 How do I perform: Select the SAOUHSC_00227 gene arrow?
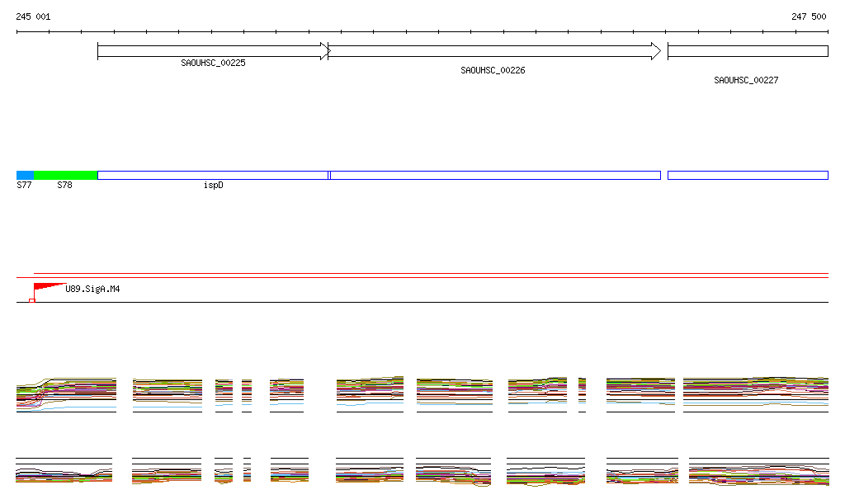pyautogui.click(x=747, y=51)
